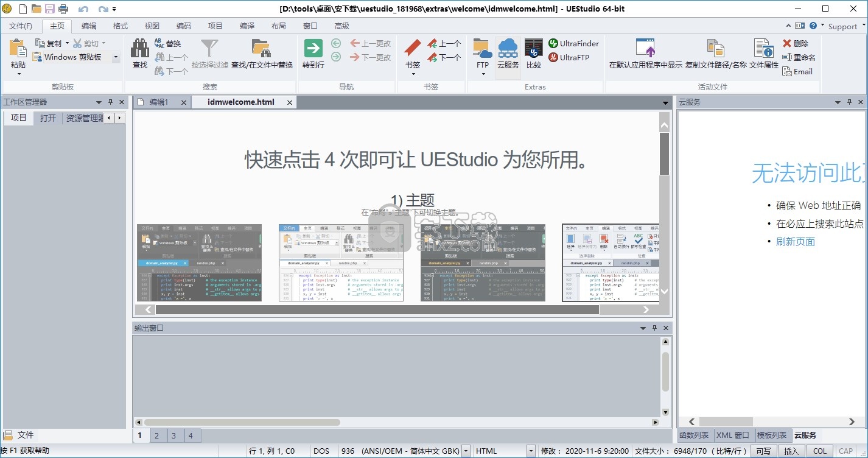868x458 pixels.
Task: Click the white light theme thumbnail preview
Action: [341, 262]
